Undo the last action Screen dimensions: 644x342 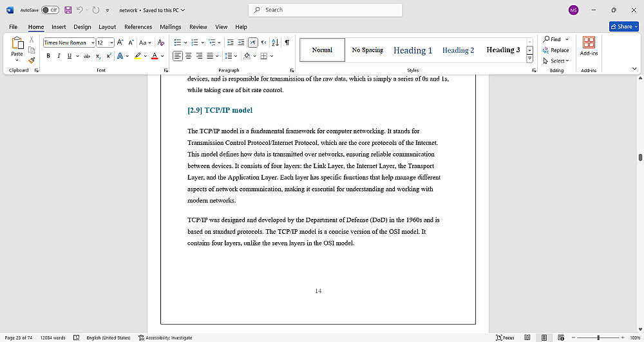pyautogui.click(x=80, y=10)
